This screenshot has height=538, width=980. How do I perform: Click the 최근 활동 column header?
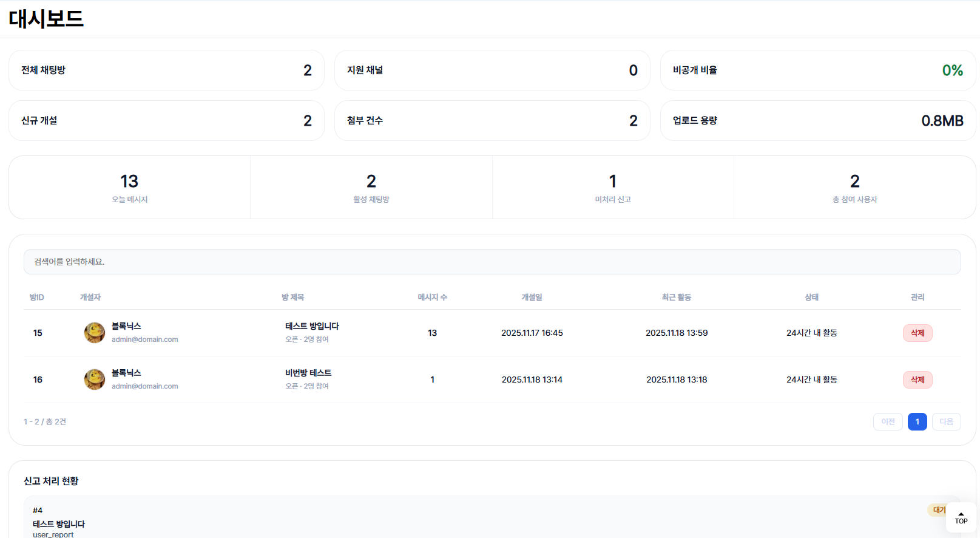(x=676, y=298)
